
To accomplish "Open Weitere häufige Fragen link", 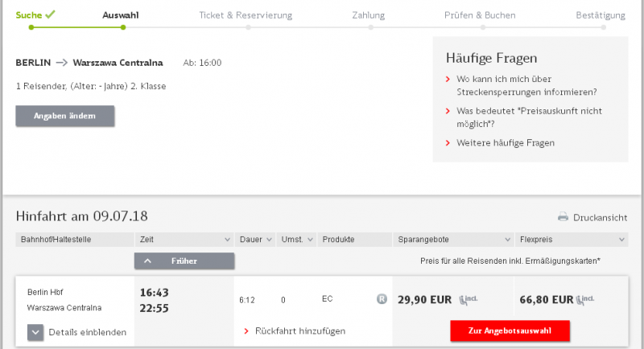I will [506, 142].
